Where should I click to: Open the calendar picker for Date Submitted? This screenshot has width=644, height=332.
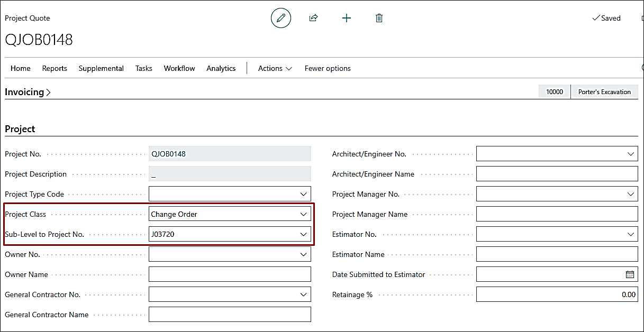(x=630, y=274)
